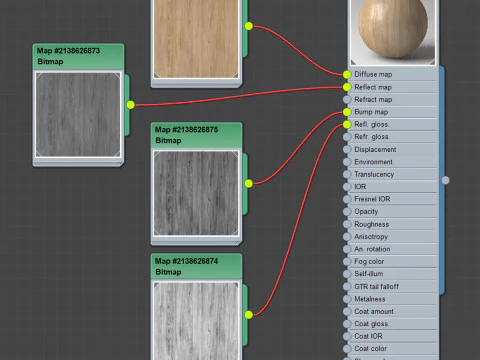Click the GTR tail falloff input socket
Image resolution: width=480 pixels, height=360 pixels.
click(347, 286)
